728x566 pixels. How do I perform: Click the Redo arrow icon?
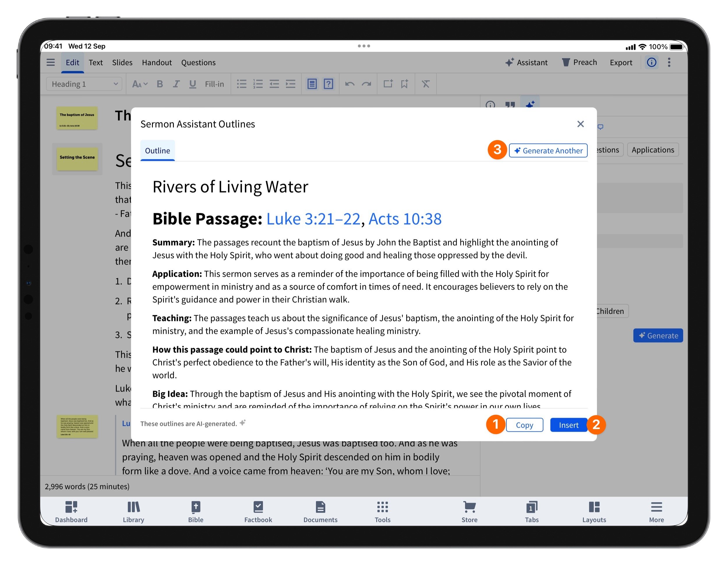366,84
